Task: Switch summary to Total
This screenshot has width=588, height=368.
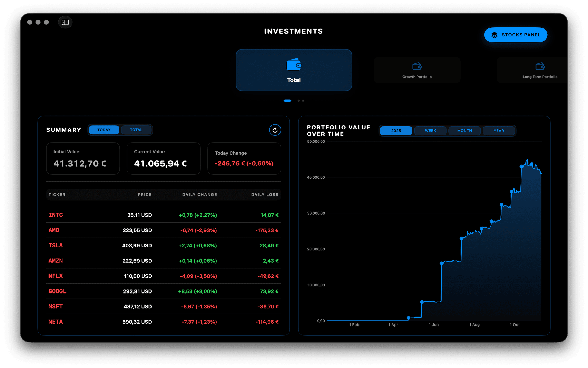Action: point(136,130)
